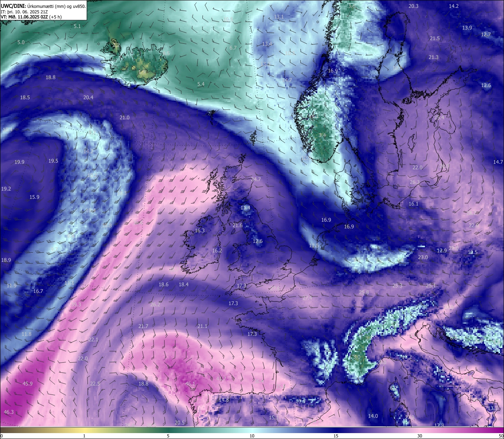
Task: Click the 23.0 value over Poland
Action: (422, 257)
